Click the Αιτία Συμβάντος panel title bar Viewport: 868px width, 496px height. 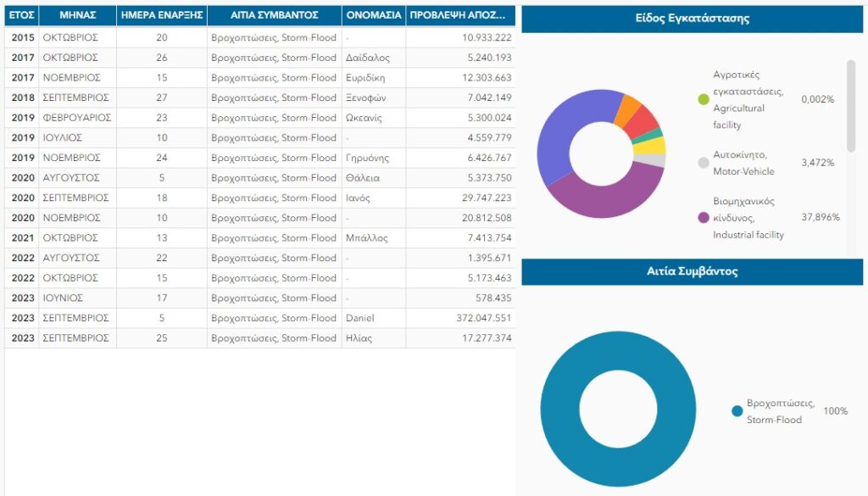pos(692,271)
